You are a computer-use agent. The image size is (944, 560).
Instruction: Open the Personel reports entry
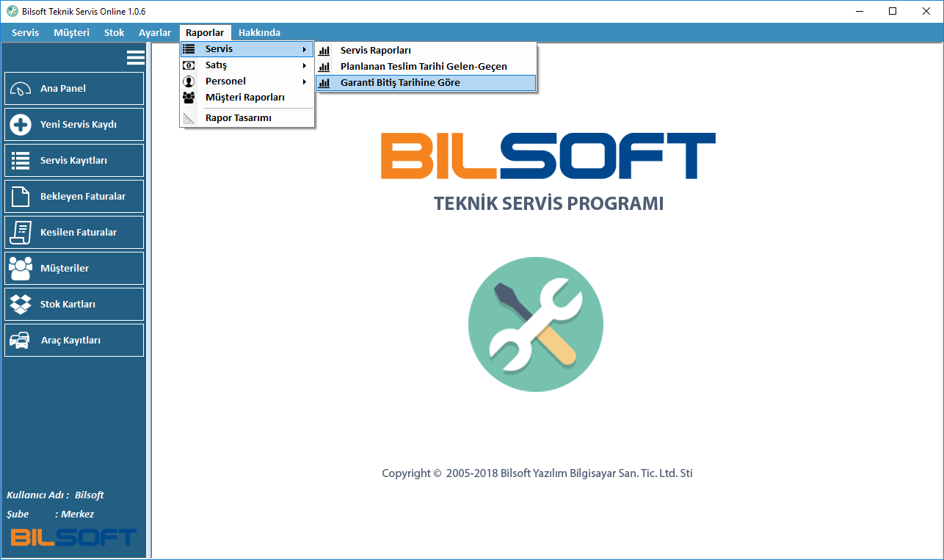247,81
